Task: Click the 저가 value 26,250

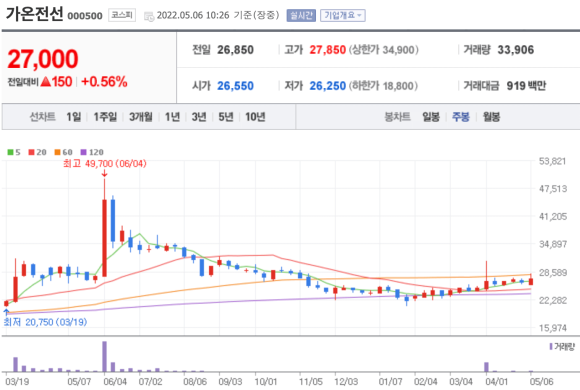Action: coord(327,86)
